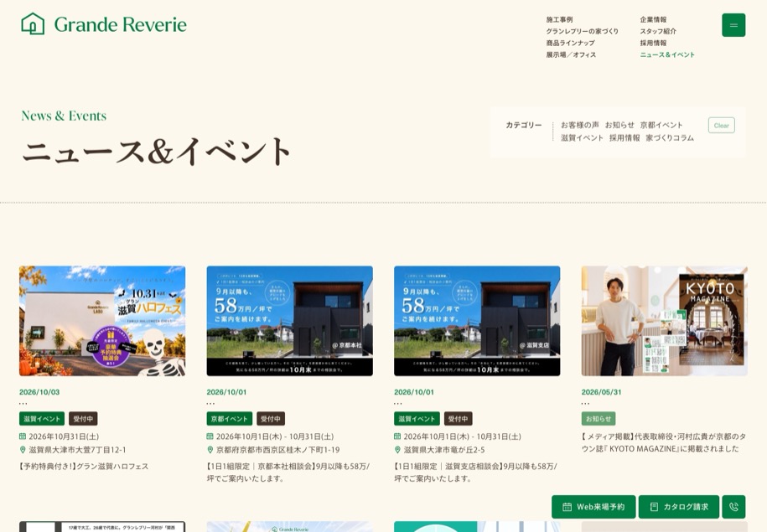Open 施工事例 in the header menu
Screen dimensions: 767x532
tap(559, 19)
